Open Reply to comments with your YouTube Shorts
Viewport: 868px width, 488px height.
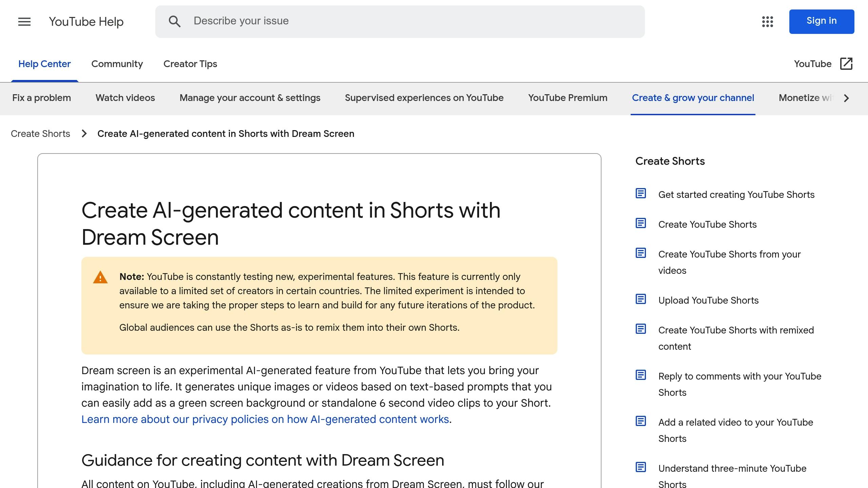(x=739, y=384)
